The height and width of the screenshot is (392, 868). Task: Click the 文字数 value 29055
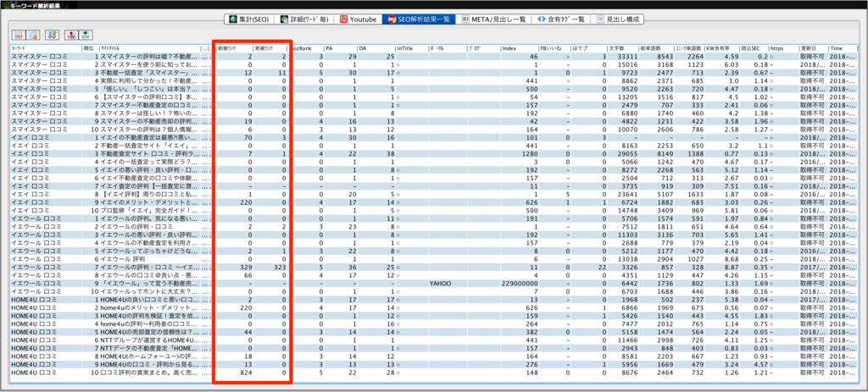(x=628, y=153)
